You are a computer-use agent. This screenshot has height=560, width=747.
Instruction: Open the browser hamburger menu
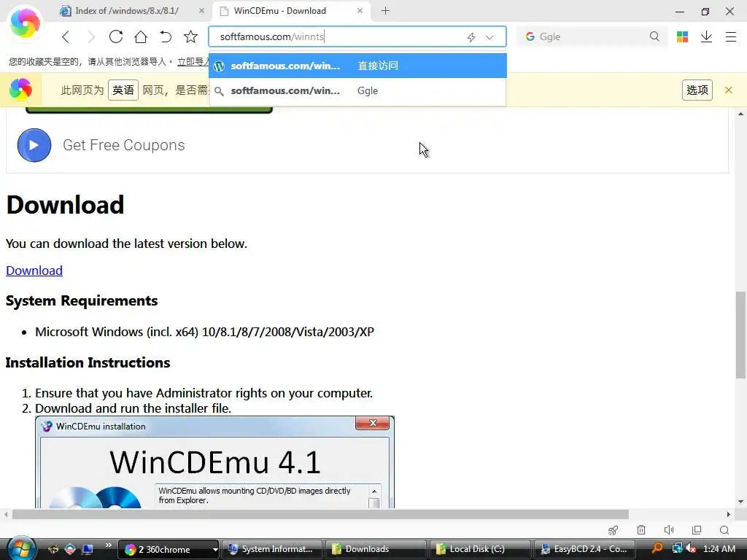tap(731, 36)
